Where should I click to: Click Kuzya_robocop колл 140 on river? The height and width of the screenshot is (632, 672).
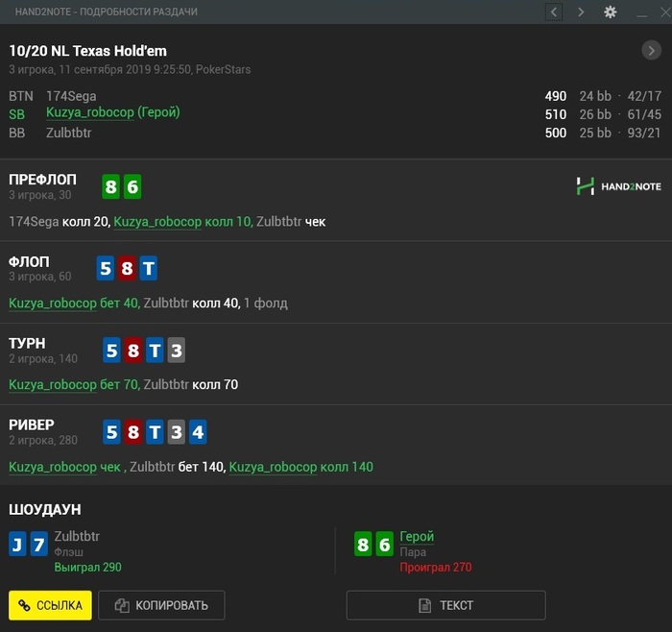click(300, 467)
